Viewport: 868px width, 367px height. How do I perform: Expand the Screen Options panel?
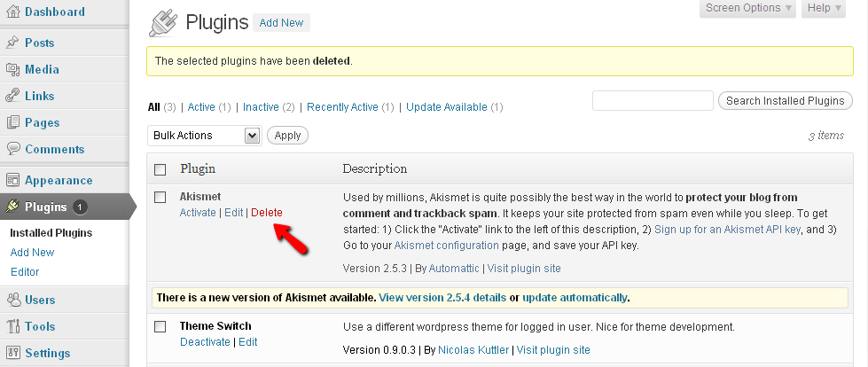[x=749, y=8]
